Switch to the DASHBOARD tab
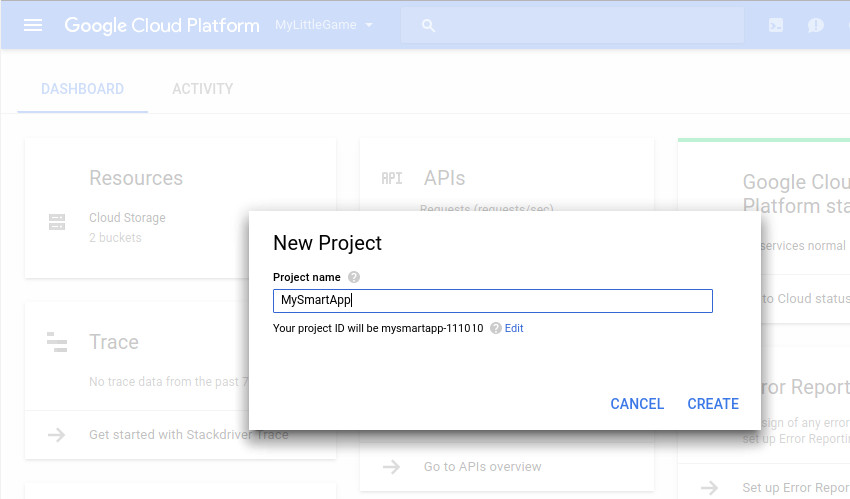The image size is (850, 499). pos(82,89)
